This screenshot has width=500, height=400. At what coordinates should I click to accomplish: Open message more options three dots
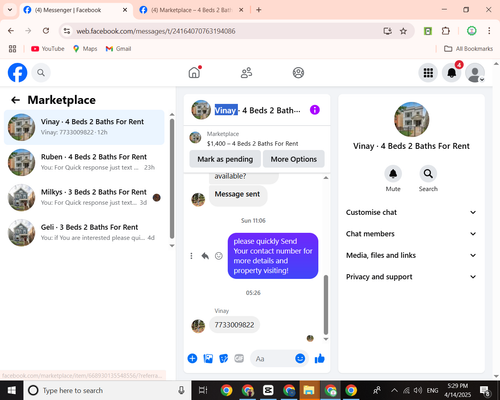coord(191,256)
